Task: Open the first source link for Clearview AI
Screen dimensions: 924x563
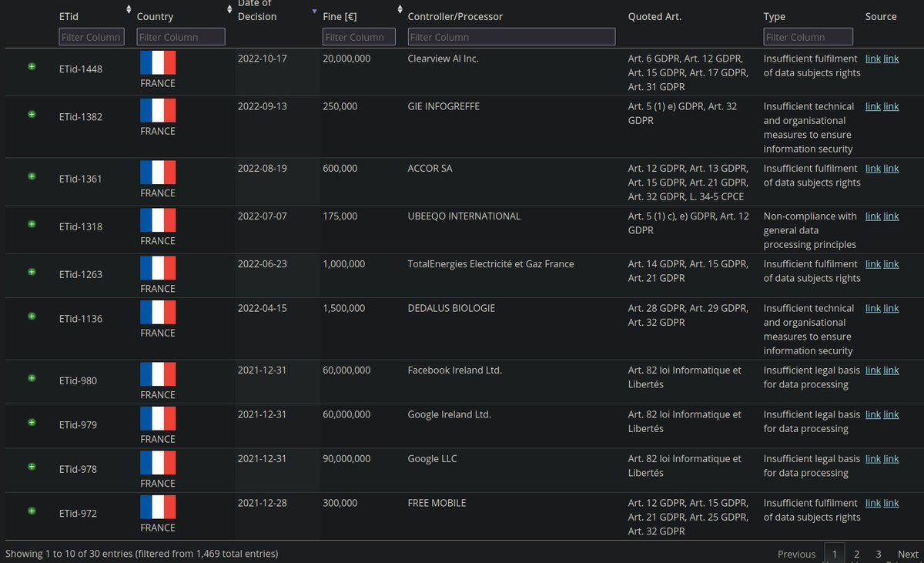Action: tap(873, 59)
